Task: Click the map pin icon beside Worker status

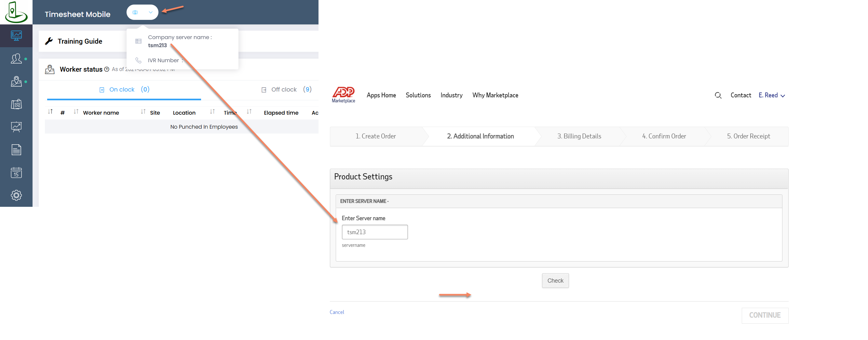Action: [x=50, y=69]
